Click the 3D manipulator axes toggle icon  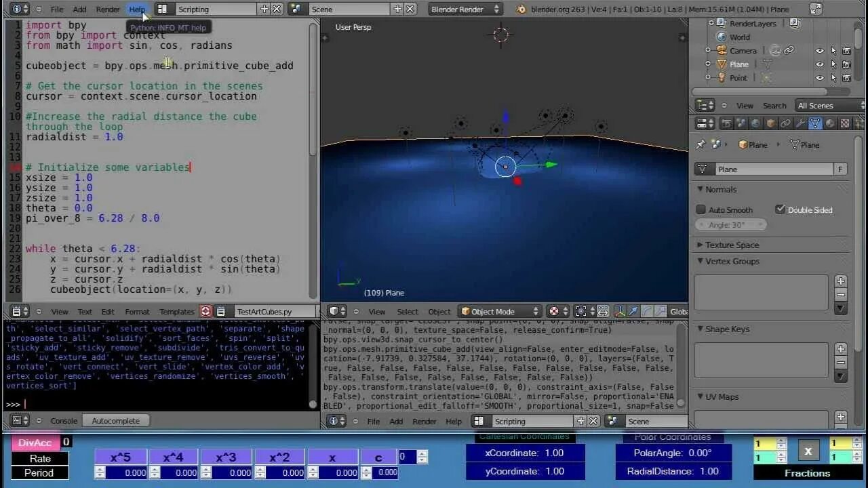point(620,312)
